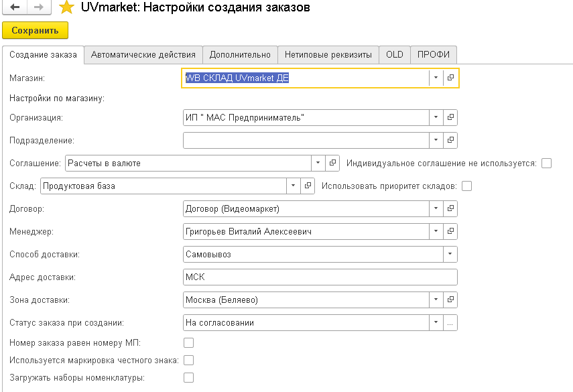Image resolution: width=573 pixels, height=392 pixels.
Task: Expand the Магазин dropdown list
Action: [436, 78]
